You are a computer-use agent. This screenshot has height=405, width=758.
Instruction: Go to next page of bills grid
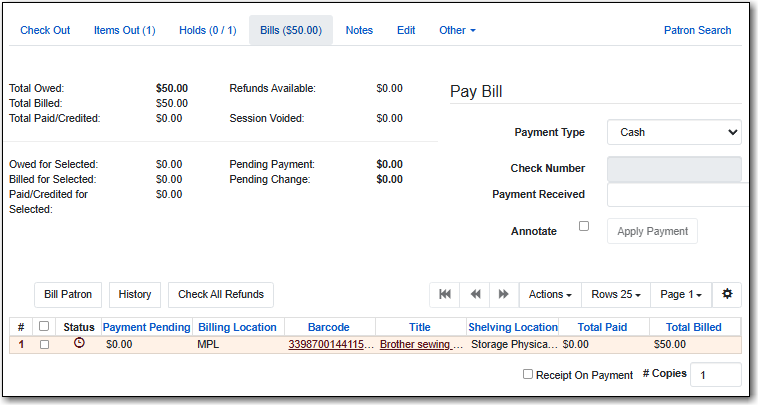pyautogui.click(x=504, y=294)
